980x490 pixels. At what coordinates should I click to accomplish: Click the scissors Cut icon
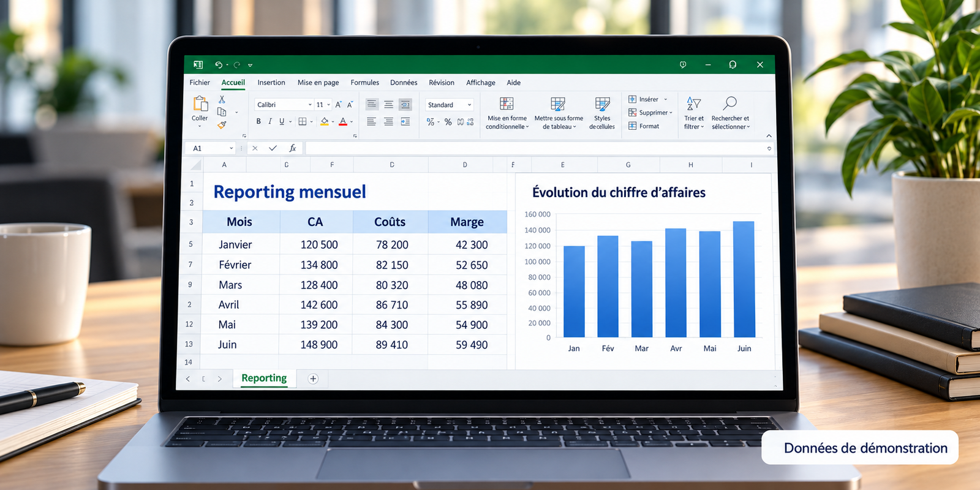pos(222,99)
